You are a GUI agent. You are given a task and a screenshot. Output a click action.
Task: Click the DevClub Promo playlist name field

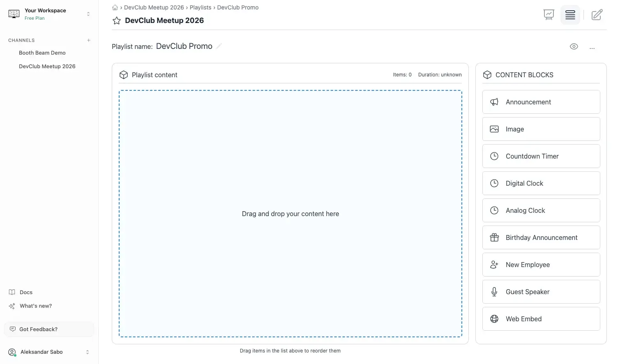coord(184,46)
